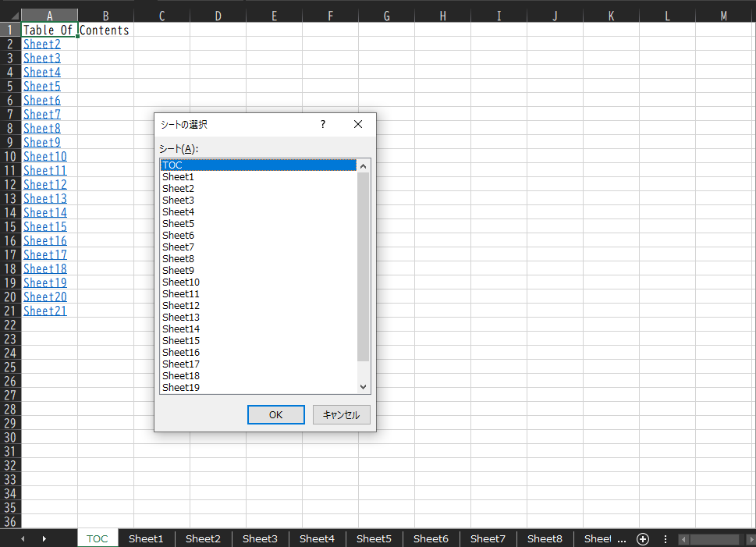Switch to the TOC sheet tab
Screen dimensions: 756x547
click(98, 538)
